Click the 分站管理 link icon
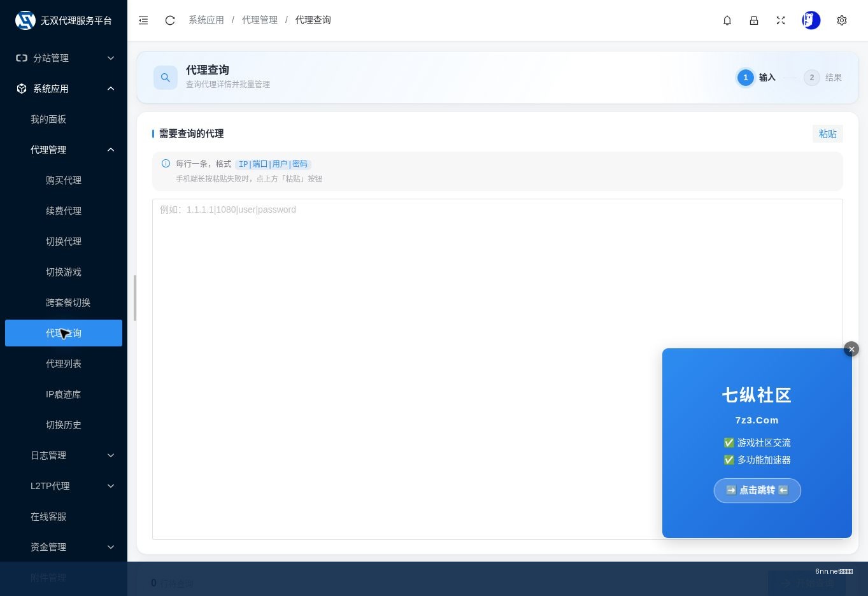Image resolution: width=868 pixels, height=596 pixels. 22,58
